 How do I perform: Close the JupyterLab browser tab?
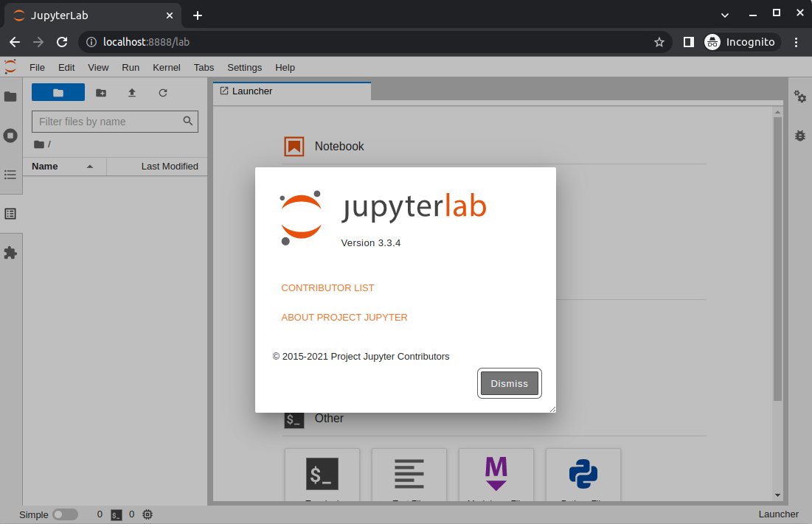point(170,15)
